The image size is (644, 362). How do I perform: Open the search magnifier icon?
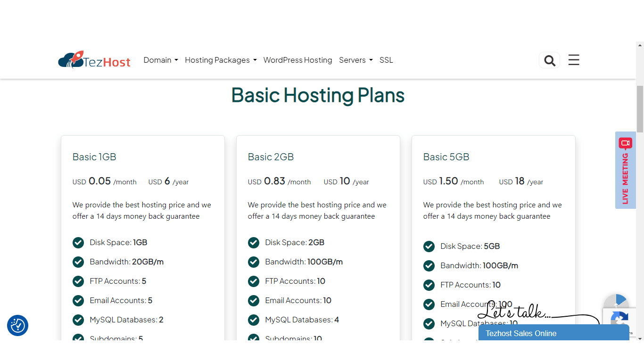click(x=549, y=60)
